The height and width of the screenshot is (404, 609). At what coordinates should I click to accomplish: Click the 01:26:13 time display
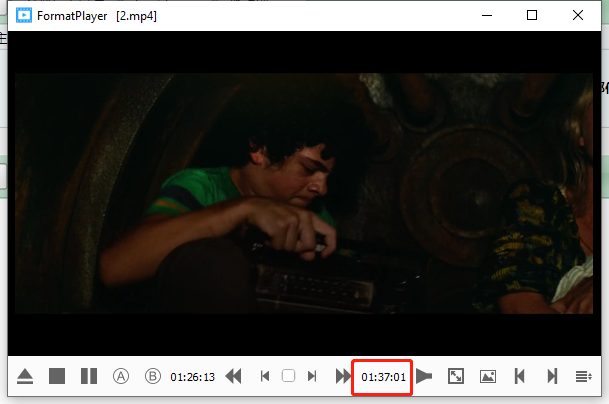tap(193, 377)
